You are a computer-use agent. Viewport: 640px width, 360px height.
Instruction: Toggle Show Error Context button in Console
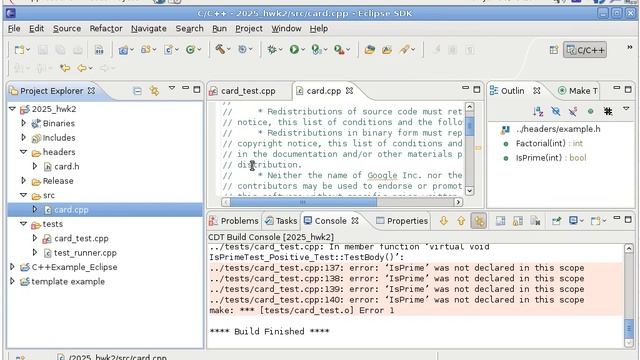point(478,221)
